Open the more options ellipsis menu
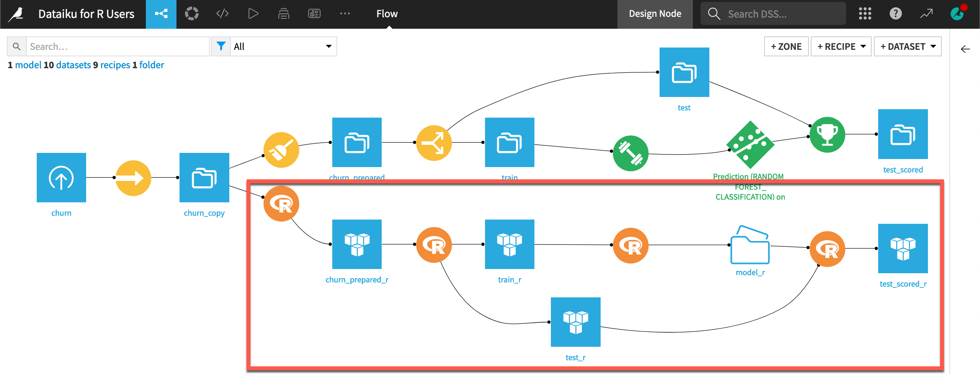 click(x=345, y=13)
